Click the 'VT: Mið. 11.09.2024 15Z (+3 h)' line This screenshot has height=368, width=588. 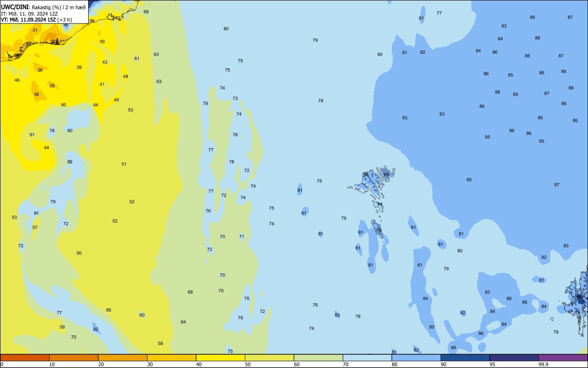36,20
